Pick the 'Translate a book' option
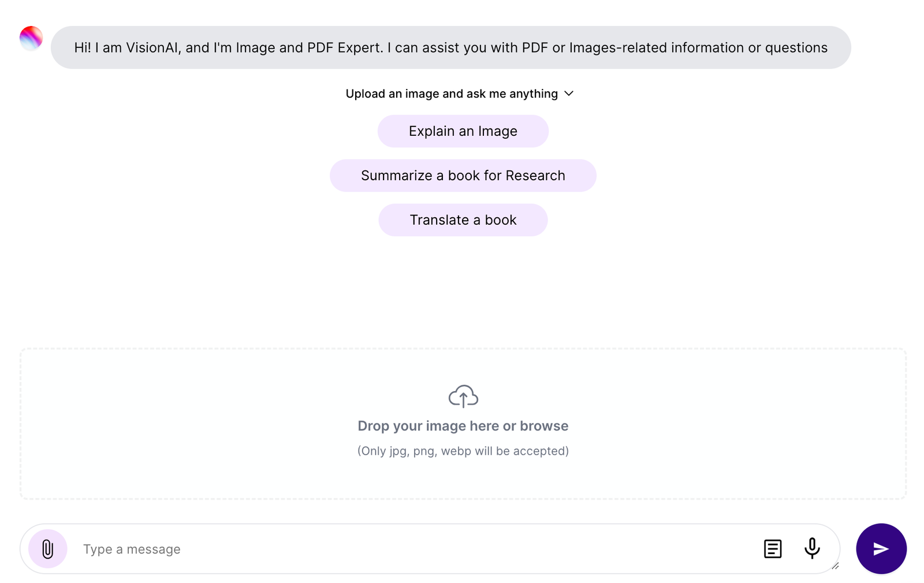The width and height of the screenshot is (924, 583). (463, 220)
